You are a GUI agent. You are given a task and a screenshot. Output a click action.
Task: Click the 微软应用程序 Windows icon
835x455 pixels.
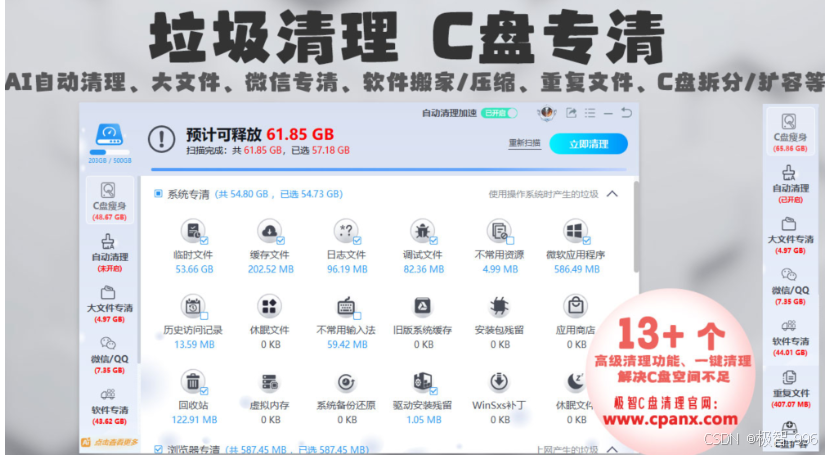point(575,231)
